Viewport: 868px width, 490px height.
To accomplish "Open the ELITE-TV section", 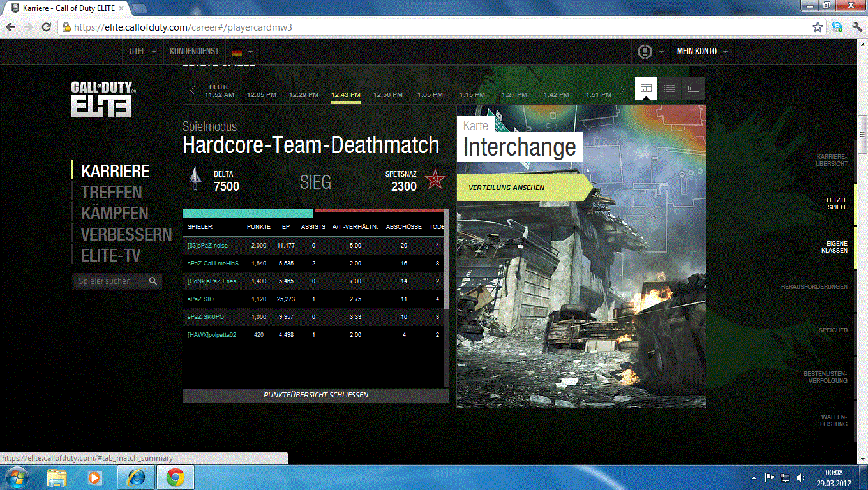I will point(110,256).
